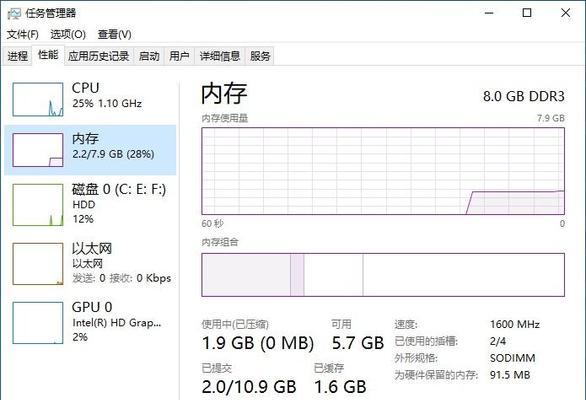
Task: Open the 查看(V) menu
Action: [114, 35]
